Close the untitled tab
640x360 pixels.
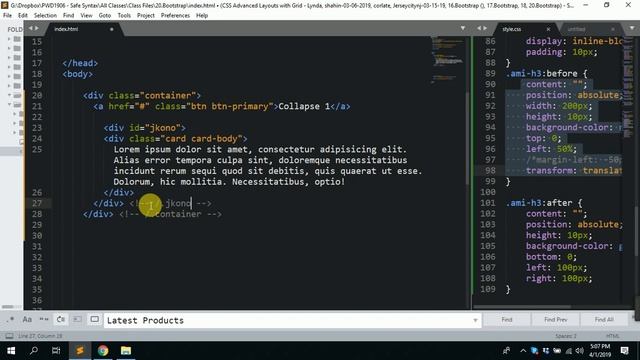pos(613,29)
